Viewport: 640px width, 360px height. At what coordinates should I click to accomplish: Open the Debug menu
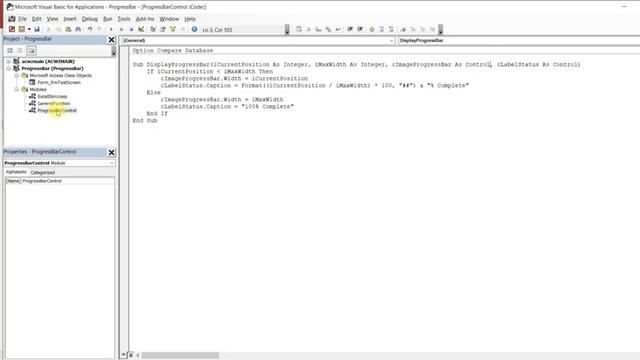89,19
